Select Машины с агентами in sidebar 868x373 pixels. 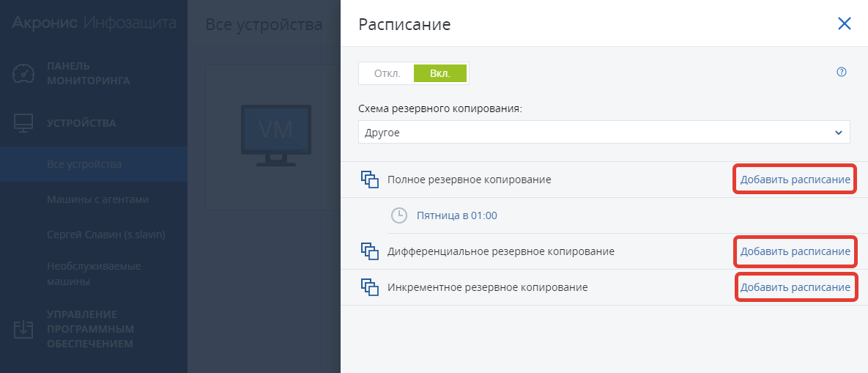(98, 199)
